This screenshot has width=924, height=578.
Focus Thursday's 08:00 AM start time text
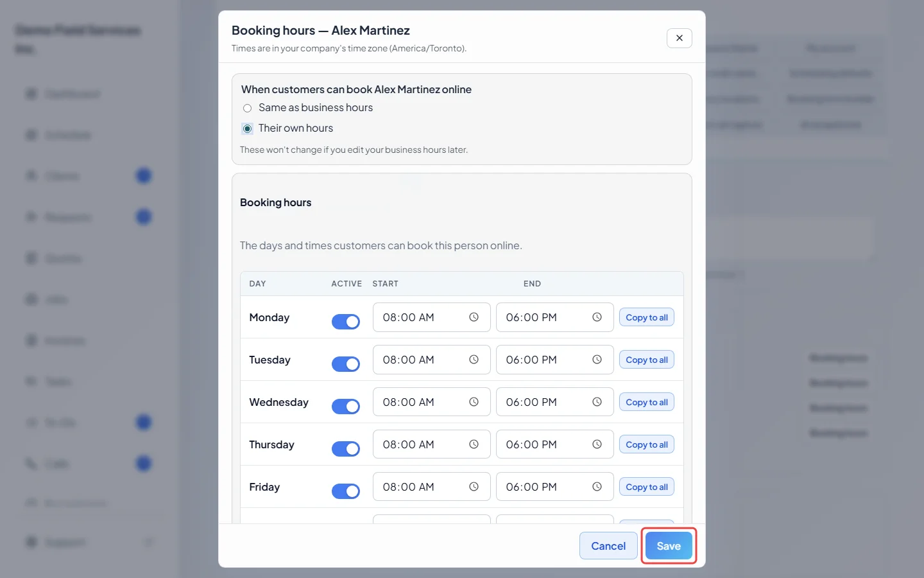409,444
